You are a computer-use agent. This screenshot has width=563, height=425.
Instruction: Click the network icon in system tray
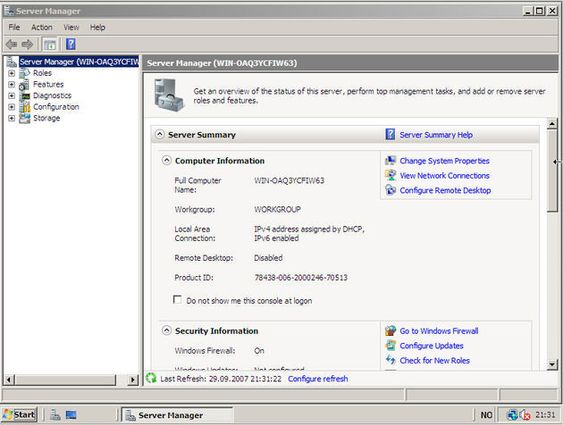point(512,415)
